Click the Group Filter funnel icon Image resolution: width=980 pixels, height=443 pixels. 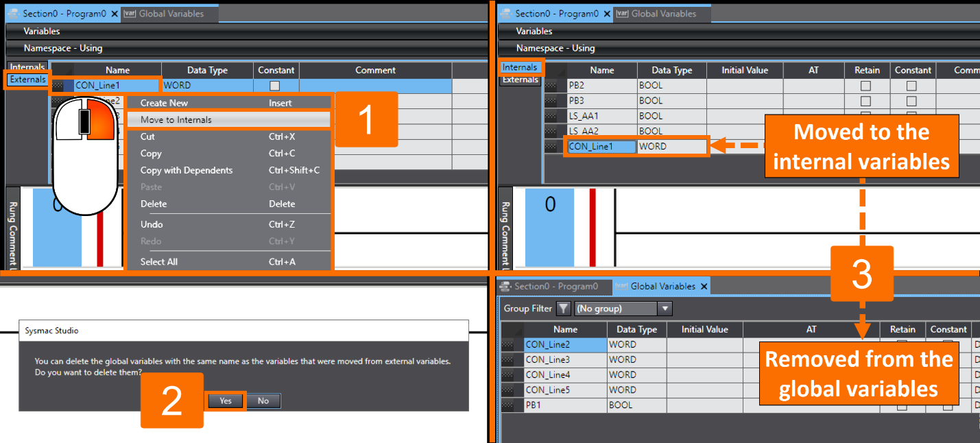tap(563, 309)
